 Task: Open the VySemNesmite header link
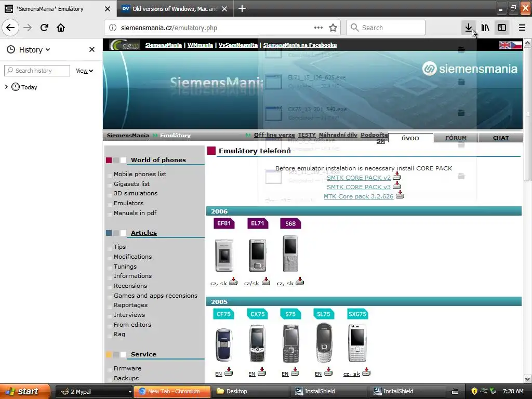[238, 45]
